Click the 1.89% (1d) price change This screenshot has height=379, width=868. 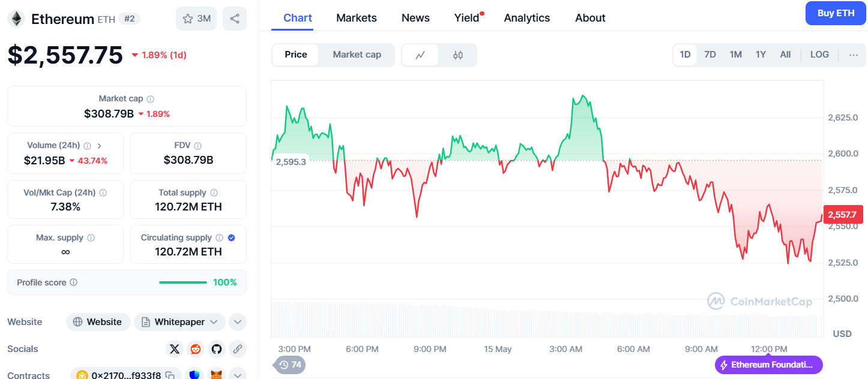pos(159,55)
